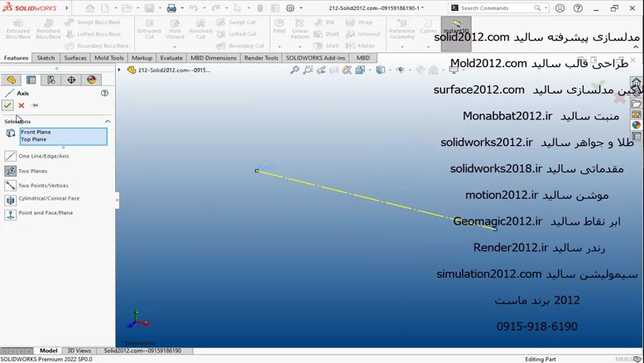Open the Reference Geometry dropdown arrow
Screen dimensions: 644x363
tap(402, 46)
